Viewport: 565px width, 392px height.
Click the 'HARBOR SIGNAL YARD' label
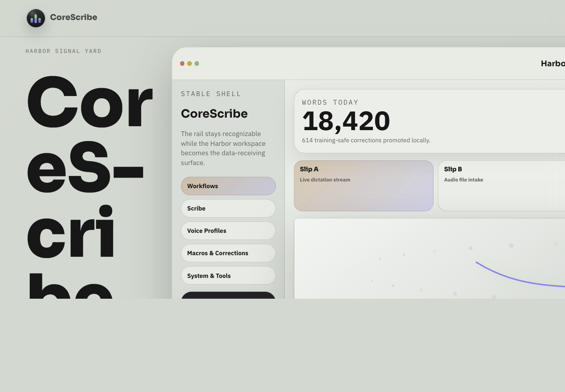click(x=64, y=51)
